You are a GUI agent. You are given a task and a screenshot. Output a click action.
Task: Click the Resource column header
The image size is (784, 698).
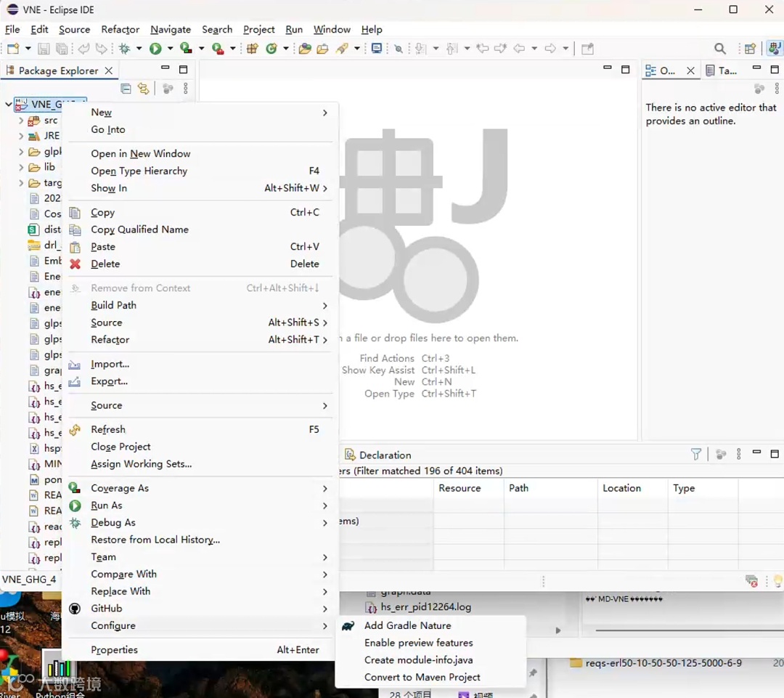click(468, 488)
